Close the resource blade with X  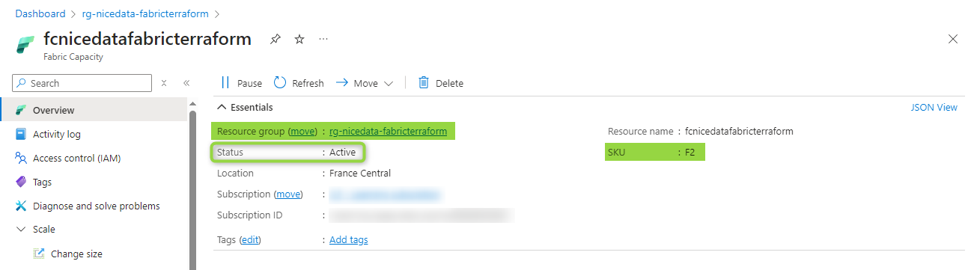pyautogui.click(x=953, y=39)
